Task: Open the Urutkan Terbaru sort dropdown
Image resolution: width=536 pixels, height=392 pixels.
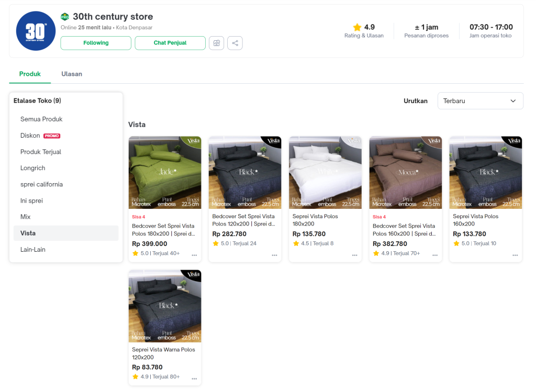Action: tap(480, 101)
